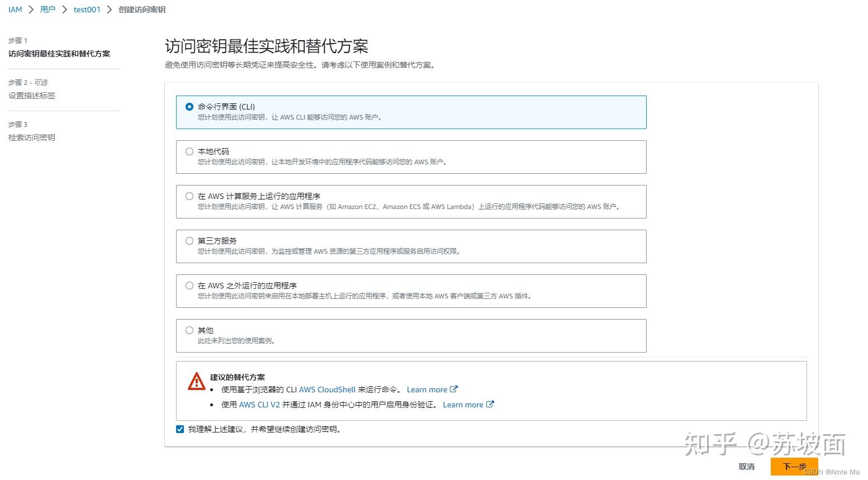Screen dimensions: 868x480
Task: Click the selected 命令行界面 (CLI) radio button
Action: pos(189,106)
